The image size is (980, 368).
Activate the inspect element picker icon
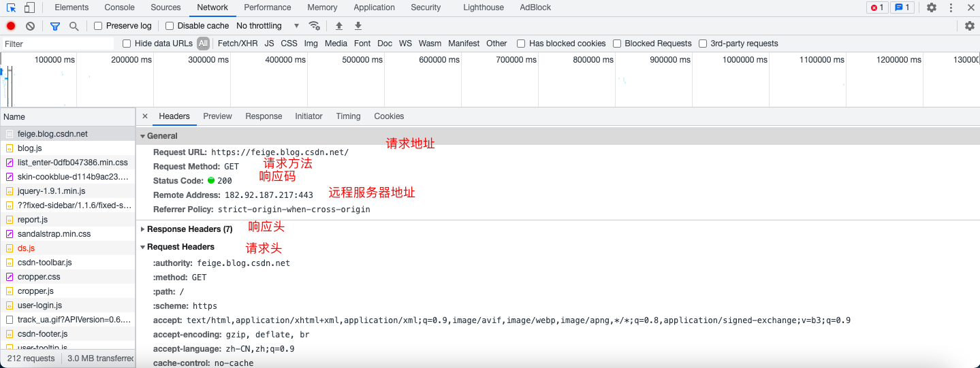(x=12, y=7)
